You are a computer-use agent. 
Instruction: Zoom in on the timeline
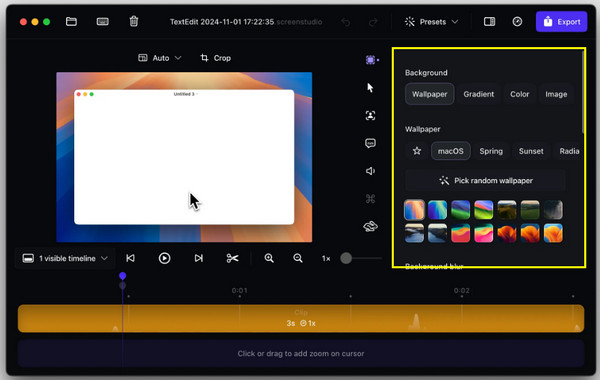269,258
